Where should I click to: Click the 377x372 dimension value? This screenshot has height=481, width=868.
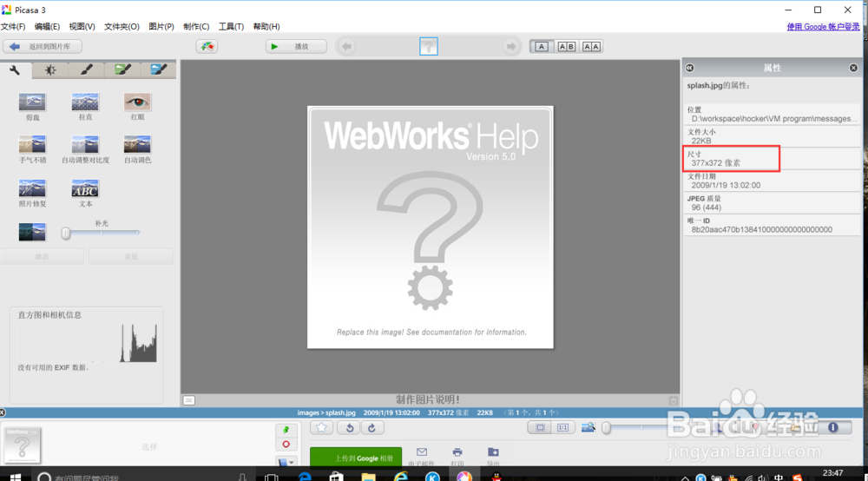coord(716,162)
